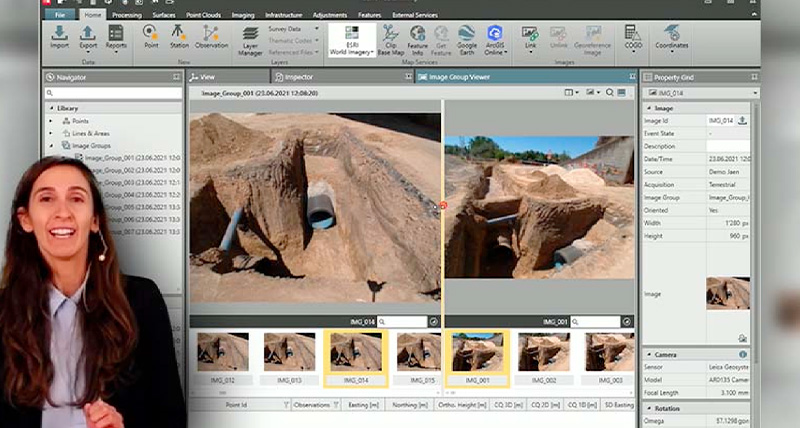The height and width of the screenshot is (428, 800).
Task: Click the target icon next to IMG_001 search
Action: 627,321
